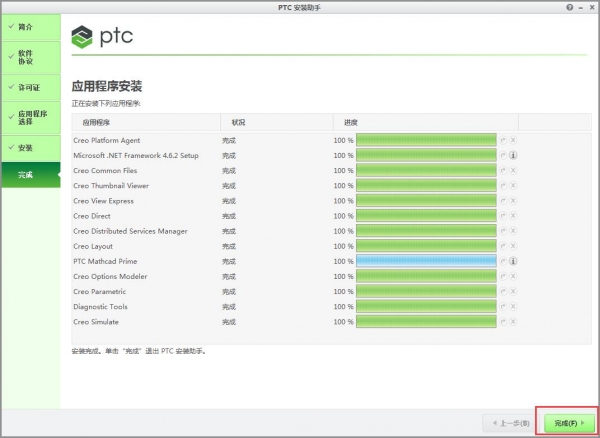This screenshot has width=600, height=438.
Task: Click the retry icon for Creo Parametric
Action: 503,291
